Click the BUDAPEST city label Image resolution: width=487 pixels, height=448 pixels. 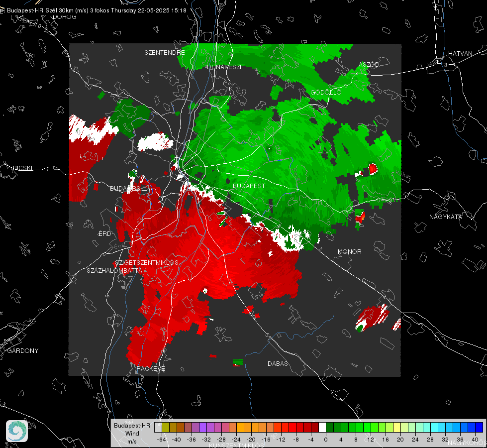[249, 186]
